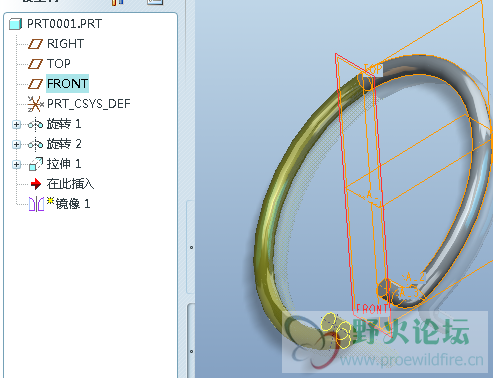Image resolution: width=493 pixels, height=378 pixels.
Task: Select the highlighted FRONT tree label
Action: [67, 83]
